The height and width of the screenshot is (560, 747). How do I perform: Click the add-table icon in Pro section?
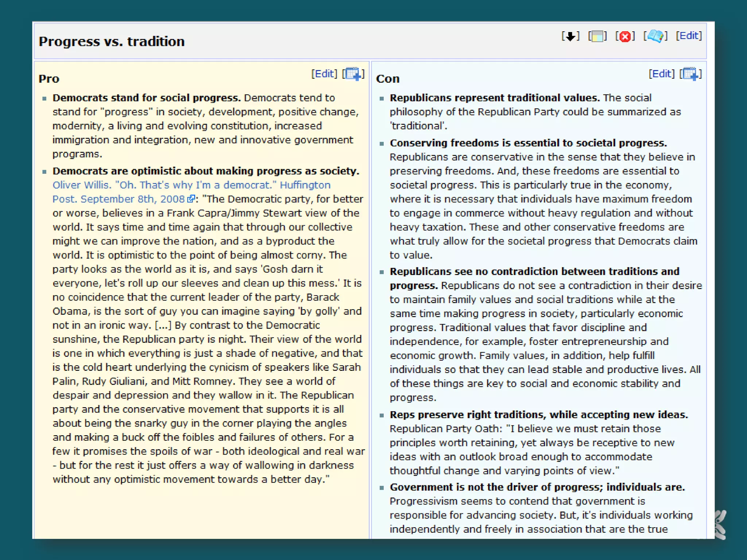[x=353, y=74]
